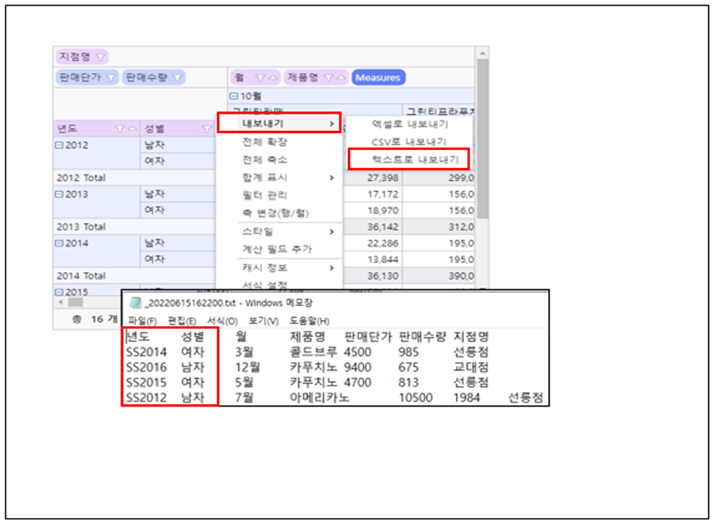Choose 엑셀로 내보내기 from submenu
This screenshot has width=713, height=523.
tap(410, 124)
